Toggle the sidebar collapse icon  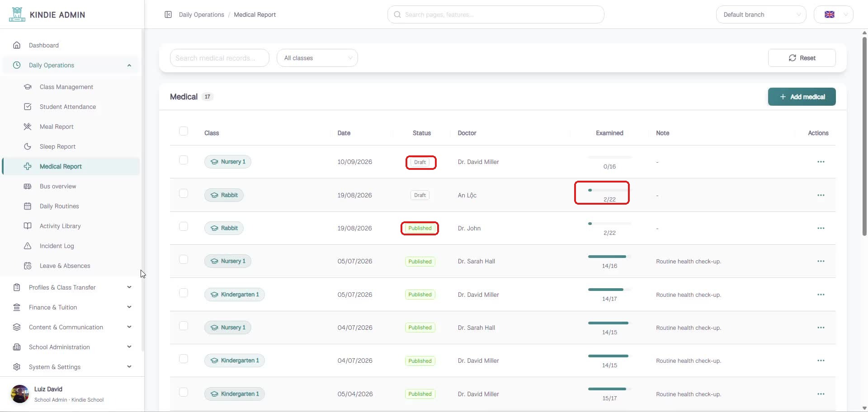tap(168, 14)
